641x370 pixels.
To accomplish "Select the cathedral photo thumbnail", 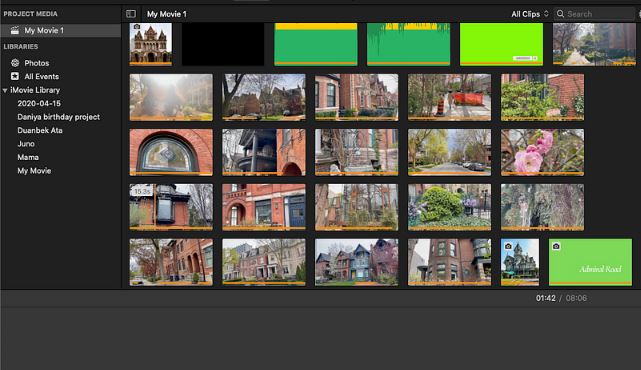I will [x=150, y=44].
